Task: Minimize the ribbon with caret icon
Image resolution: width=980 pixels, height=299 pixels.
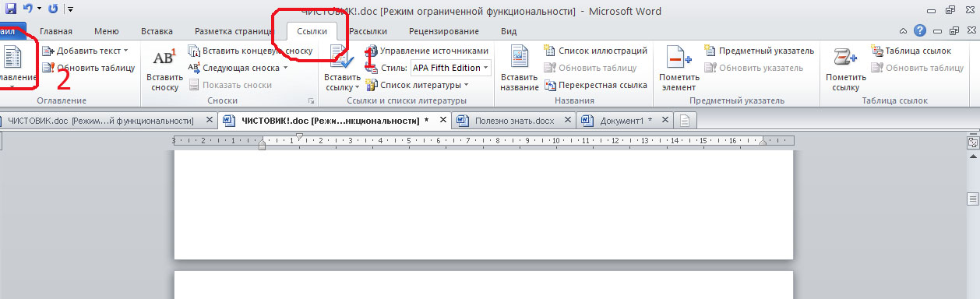Action: coord(902,31)
